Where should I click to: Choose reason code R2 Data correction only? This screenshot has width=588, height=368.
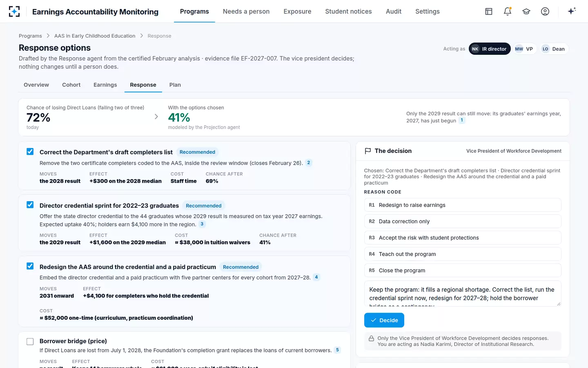(463, 221)
